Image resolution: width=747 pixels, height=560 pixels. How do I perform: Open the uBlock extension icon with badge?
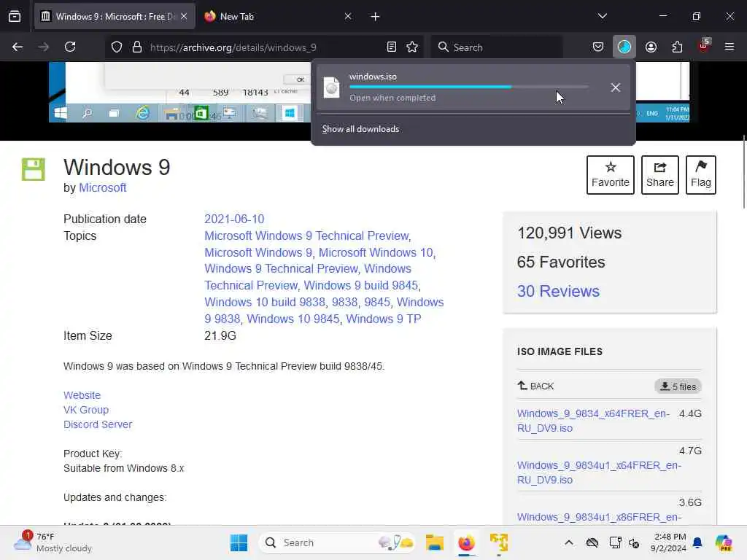[x=704, y=46]
